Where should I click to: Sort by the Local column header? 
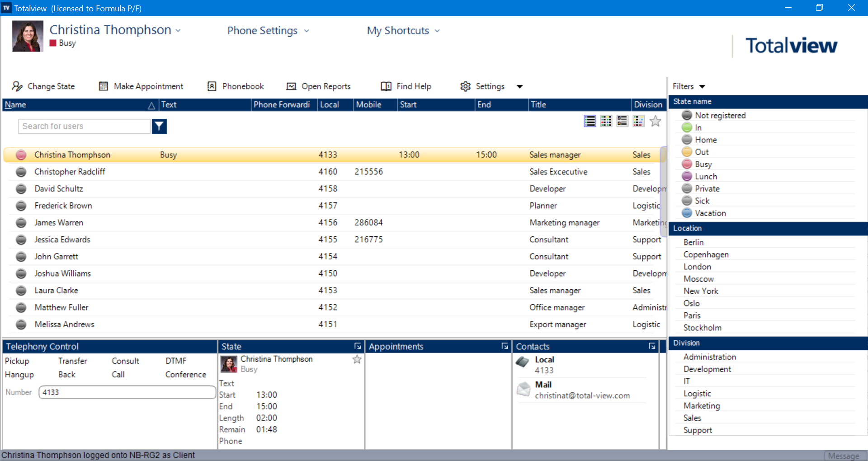click(335, 105)
